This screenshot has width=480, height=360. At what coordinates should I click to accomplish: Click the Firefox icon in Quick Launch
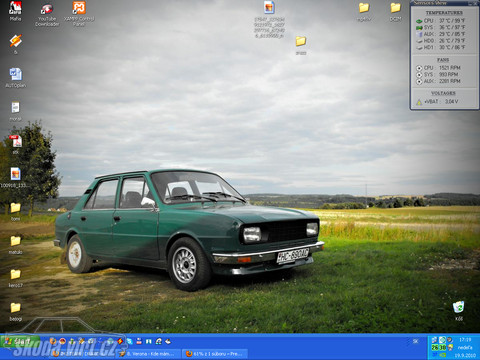(x=53, y=341)
